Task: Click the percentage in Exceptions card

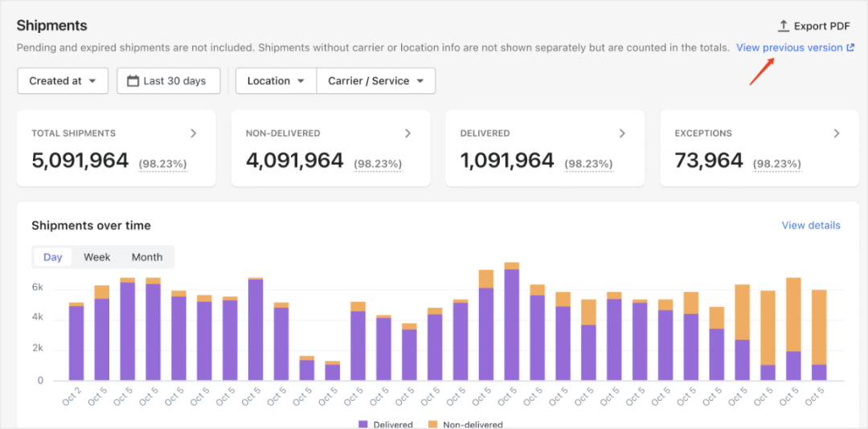Action: point(776,164)
